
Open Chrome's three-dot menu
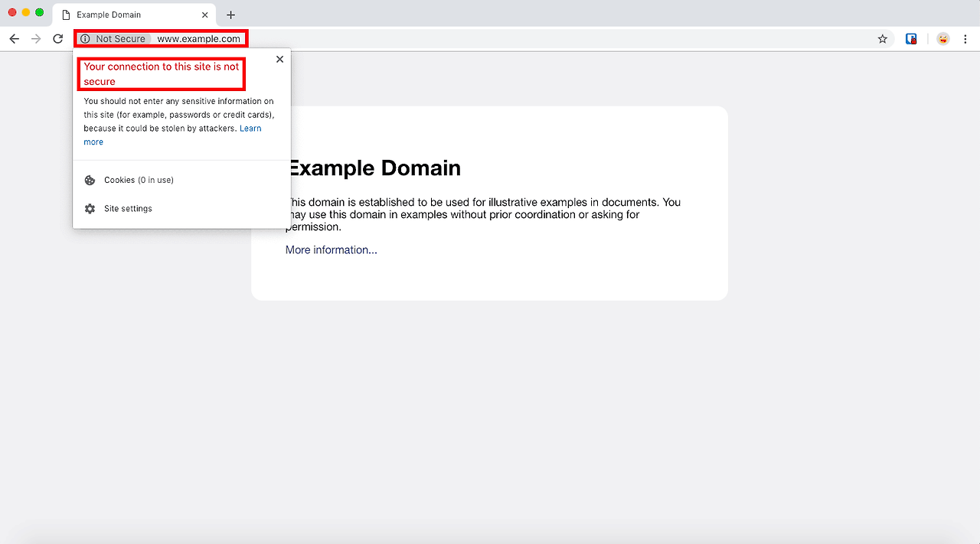tap(966, 39)
